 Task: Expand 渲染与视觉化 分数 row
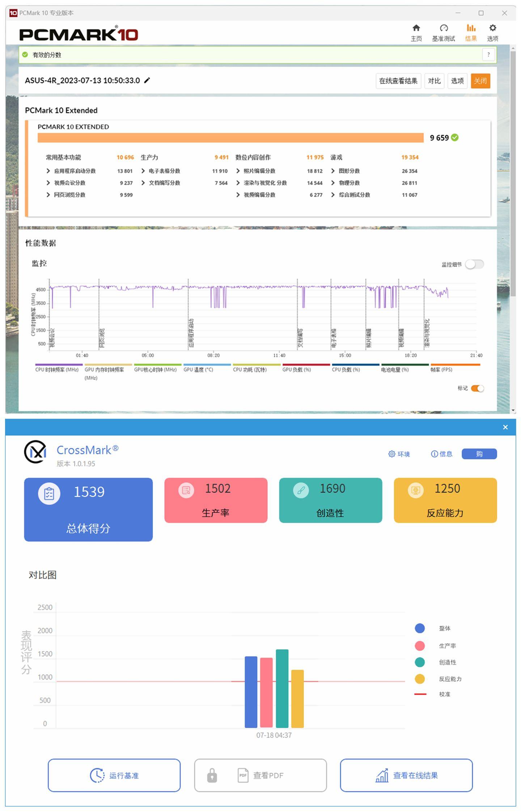238,183
